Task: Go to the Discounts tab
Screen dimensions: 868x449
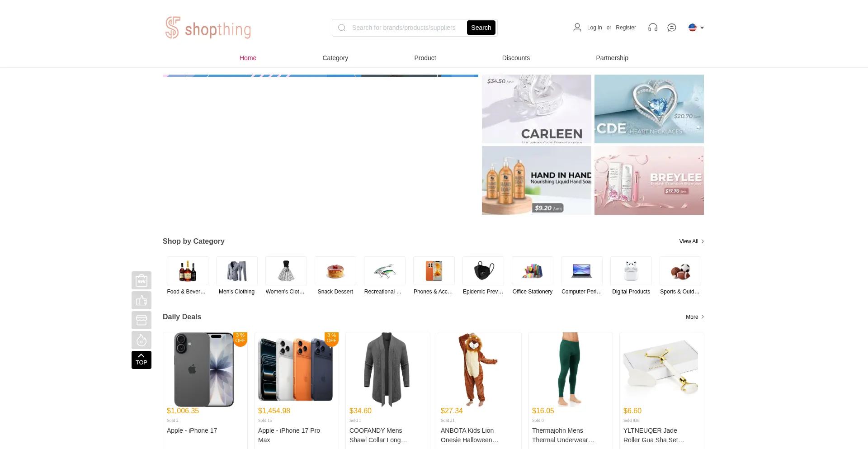Action: (x=516, y=58)
